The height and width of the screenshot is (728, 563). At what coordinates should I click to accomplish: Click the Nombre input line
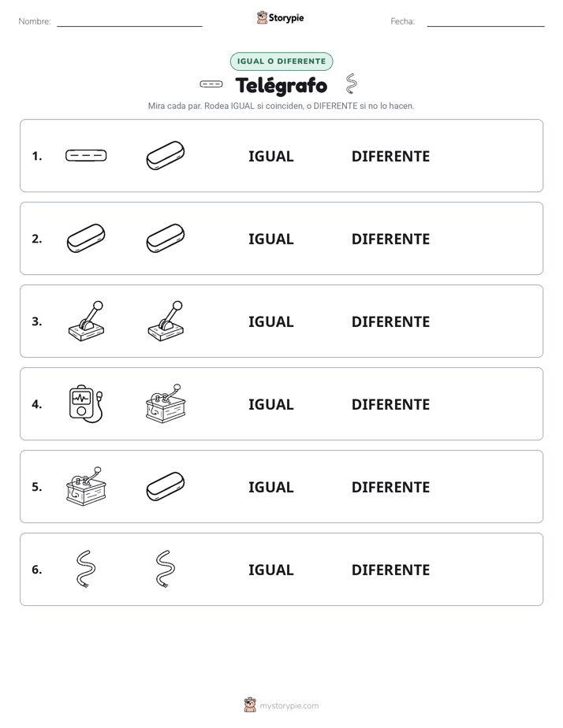coord(129,21)
